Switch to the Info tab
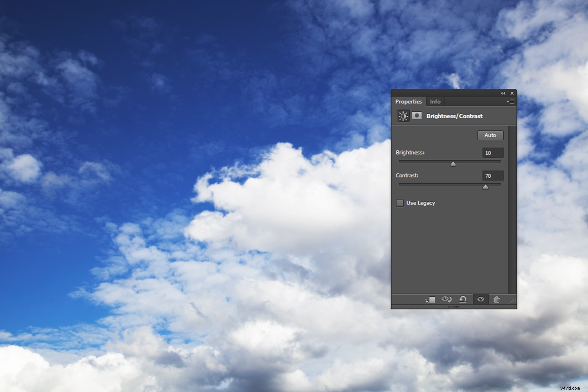 pyautogui.click(x=435, y=101)
